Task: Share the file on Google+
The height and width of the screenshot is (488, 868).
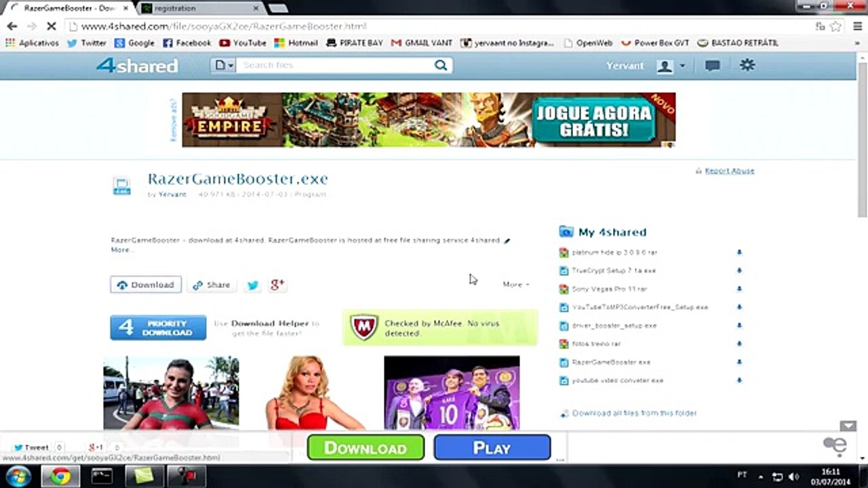Action: tap(277, 285)
